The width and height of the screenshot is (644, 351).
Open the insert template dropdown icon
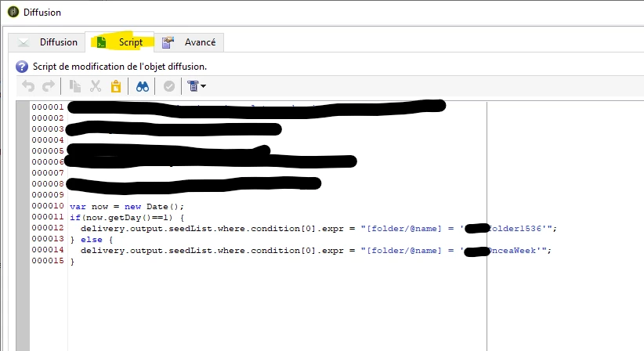(x=197, y=86)
